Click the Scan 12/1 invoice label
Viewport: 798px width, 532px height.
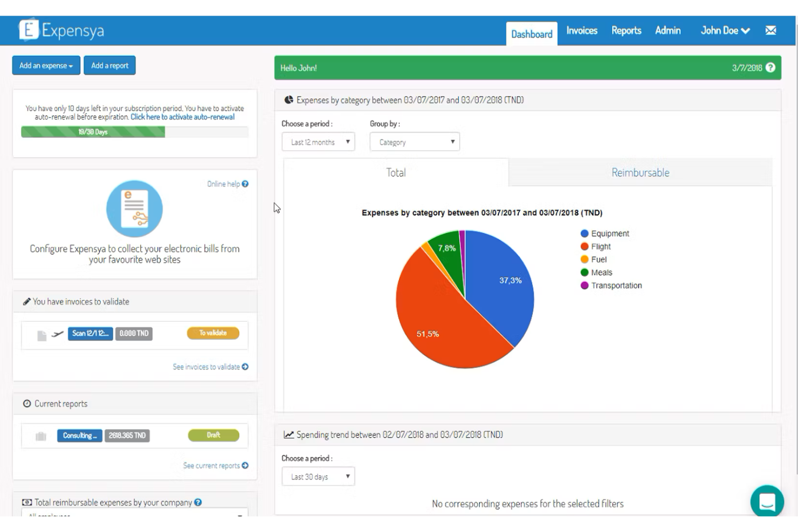pyautogui.click(x=91, y=334)
